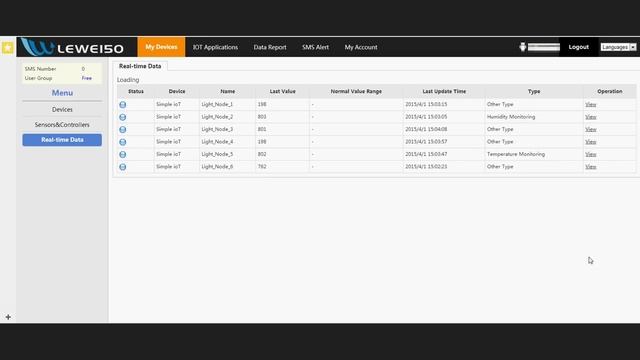This screenshot has height=360, width=640.
Task: Open My Account page
Action: coord(361,47)
